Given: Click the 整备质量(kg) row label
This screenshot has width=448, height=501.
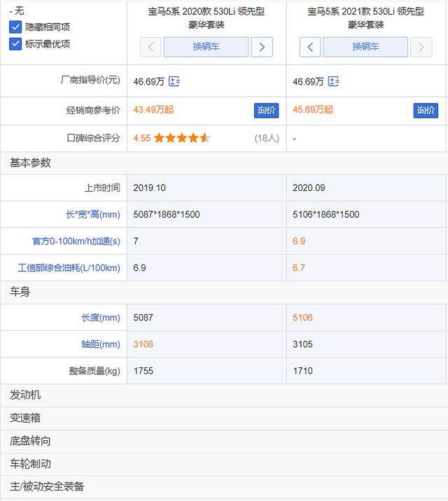Looking at the screenshot, I should tap(94, 371).
